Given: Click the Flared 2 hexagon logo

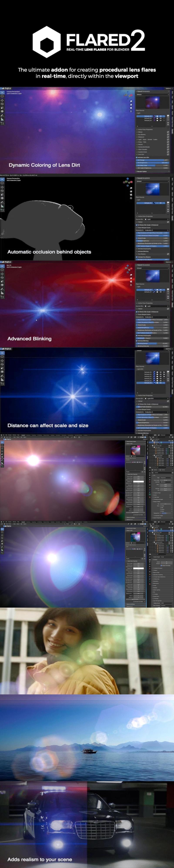Looking at the screenshot, I should [x=46, y=43].
